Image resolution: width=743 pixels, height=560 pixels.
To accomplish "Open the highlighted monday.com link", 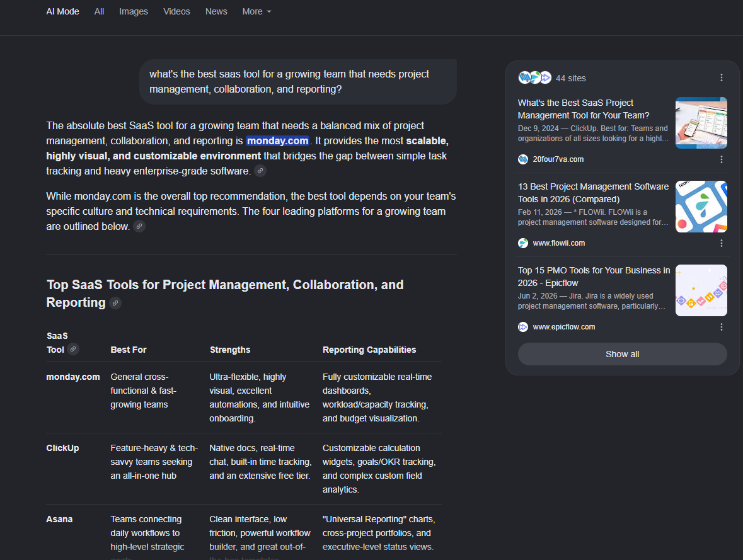I will click(278, 140).
